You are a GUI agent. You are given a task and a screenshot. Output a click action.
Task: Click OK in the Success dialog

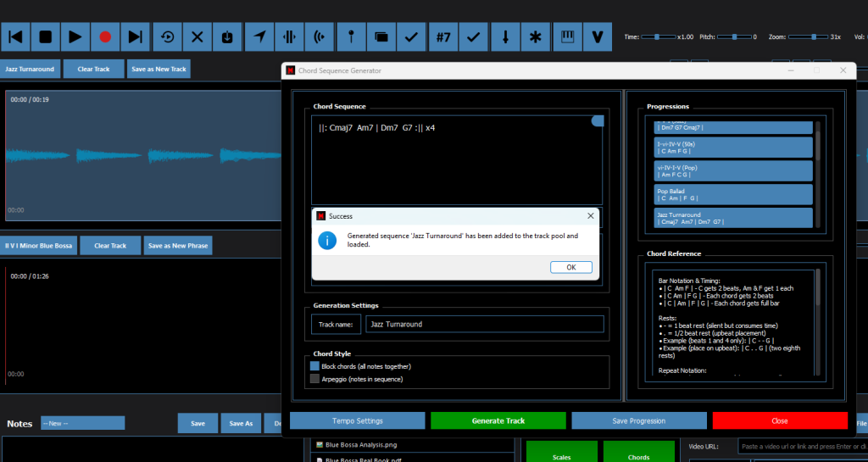(570, 267)
